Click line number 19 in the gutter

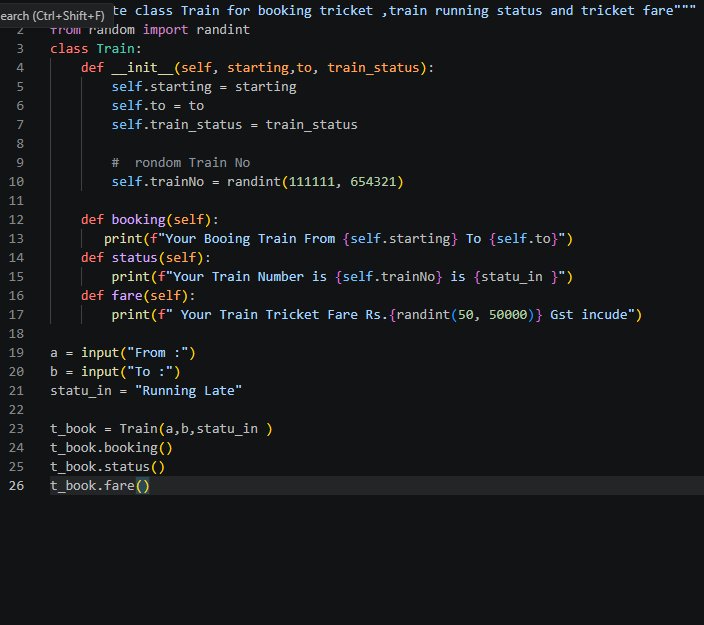(16, 353)
